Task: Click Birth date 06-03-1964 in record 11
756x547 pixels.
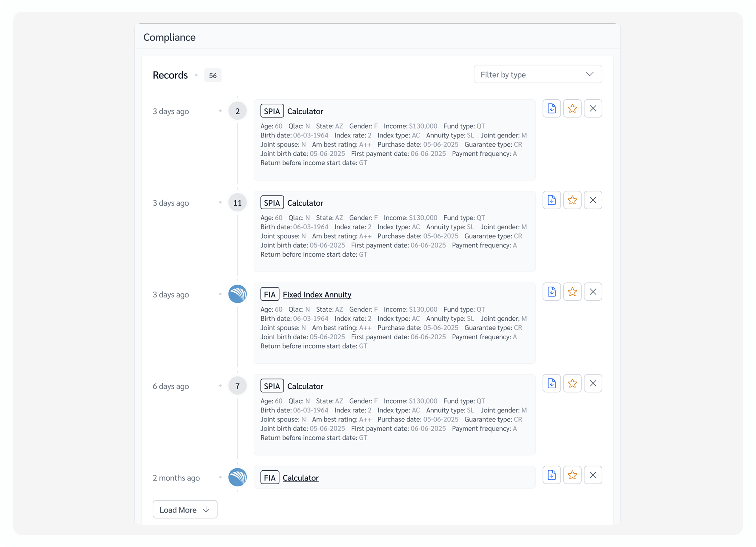Action: [x=294, y=227]
